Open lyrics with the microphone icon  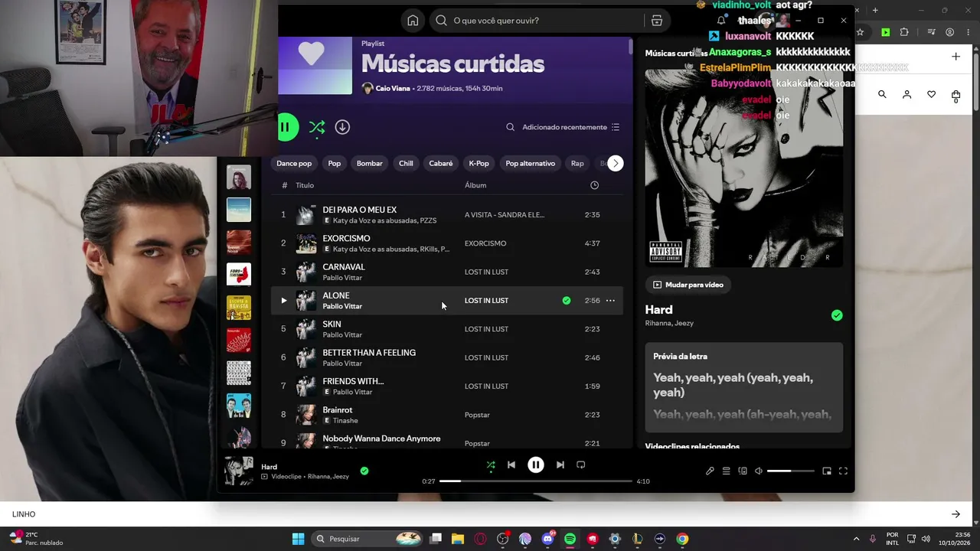(710, 471)
